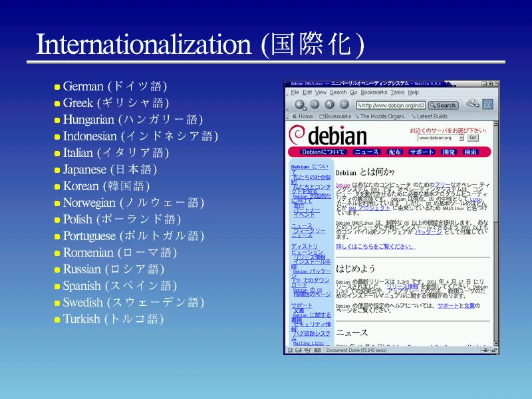Click the 'Korean (韓国語)' bullet
This screenshot has height=399, width=532.
point(102,186)
